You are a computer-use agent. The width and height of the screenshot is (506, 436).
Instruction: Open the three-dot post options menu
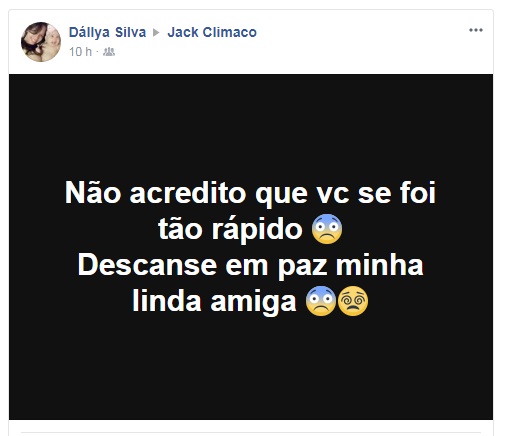coord(476,30)
